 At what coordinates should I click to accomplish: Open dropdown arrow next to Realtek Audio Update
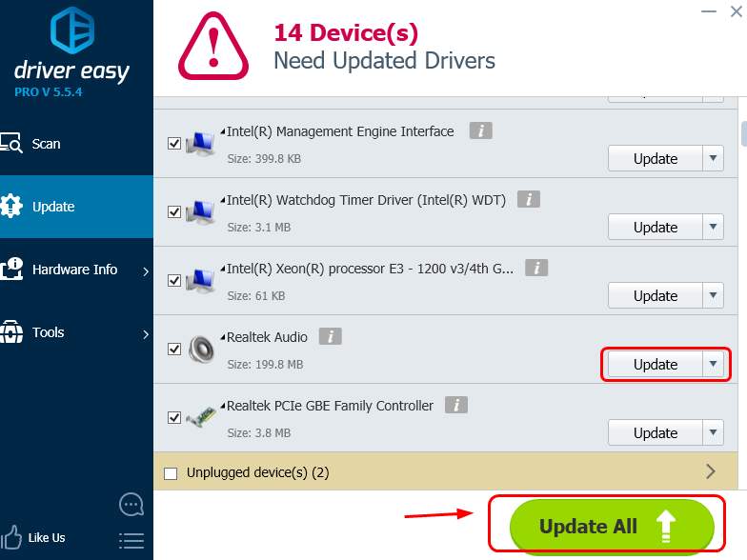coord(713,364)
